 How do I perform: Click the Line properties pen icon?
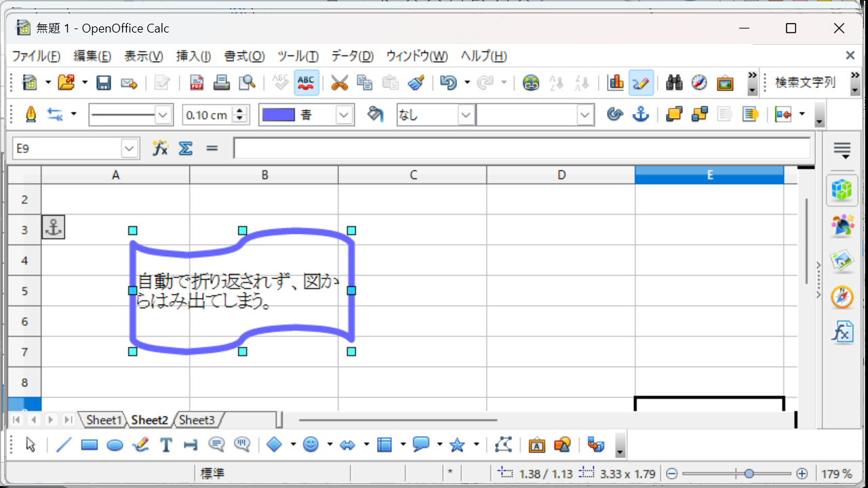pos(31,115)
